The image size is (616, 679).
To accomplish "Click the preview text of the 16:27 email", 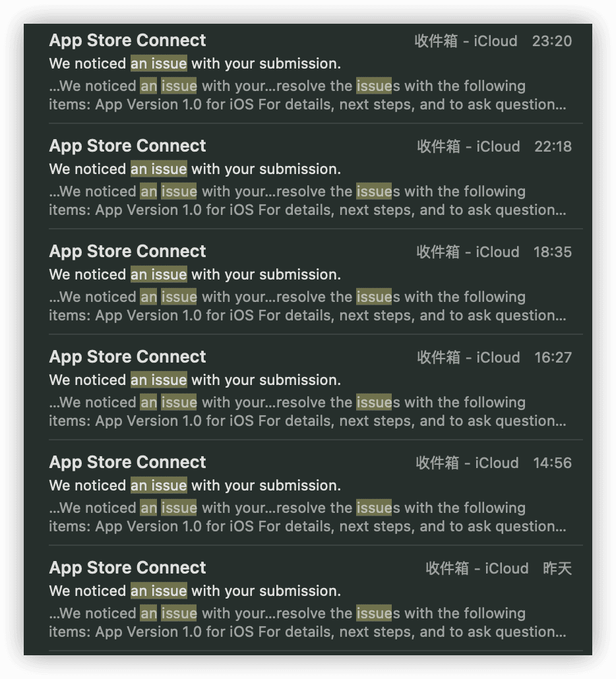I will pyautogui.click(x=307, y=411).
